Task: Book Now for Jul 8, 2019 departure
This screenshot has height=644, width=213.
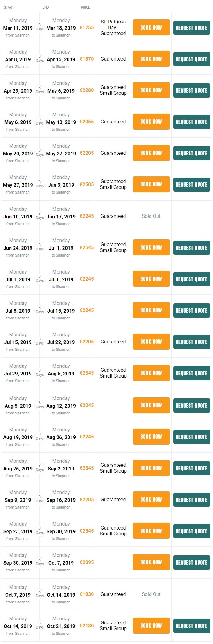Action: tap(151, 310)
